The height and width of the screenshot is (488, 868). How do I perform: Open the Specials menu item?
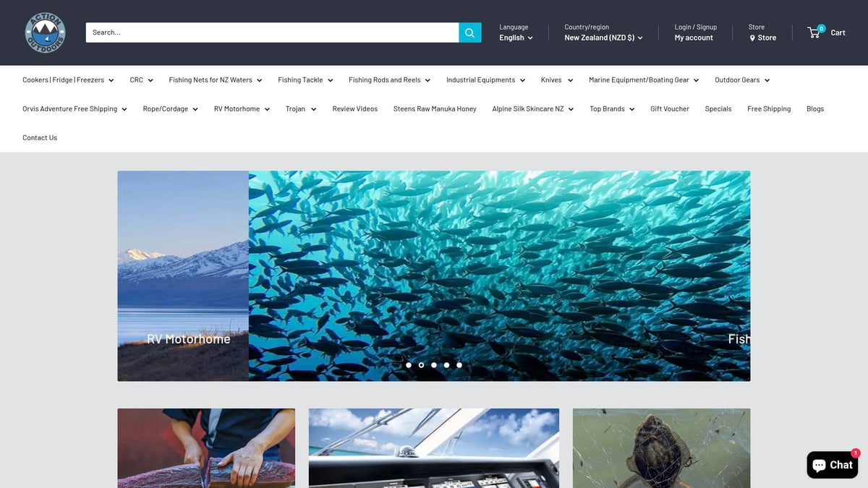pyautogui.click(x=718, y=108)
